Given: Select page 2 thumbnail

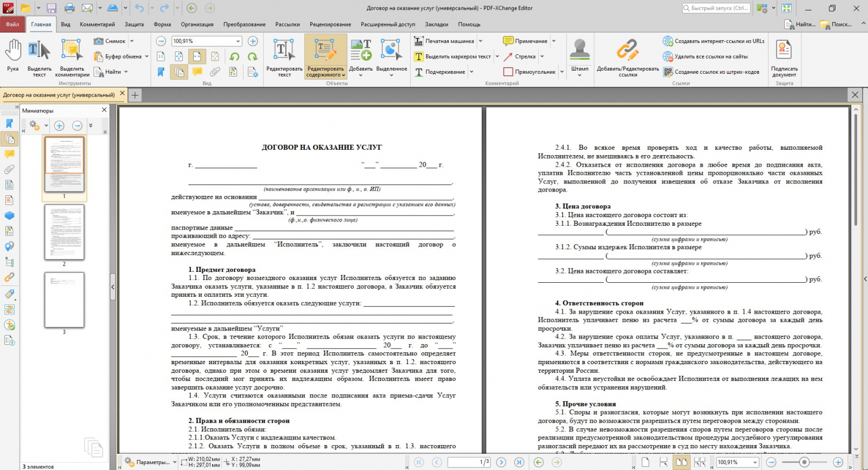Looking at the screenshot, I should (x=64, y=232).
